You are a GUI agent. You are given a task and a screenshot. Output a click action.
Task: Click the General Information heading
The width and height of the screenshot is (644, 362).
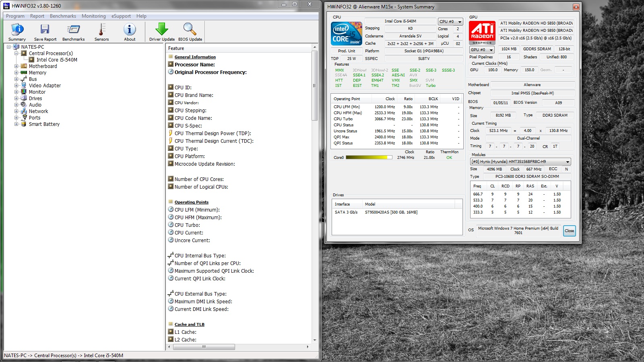[195, 57]
